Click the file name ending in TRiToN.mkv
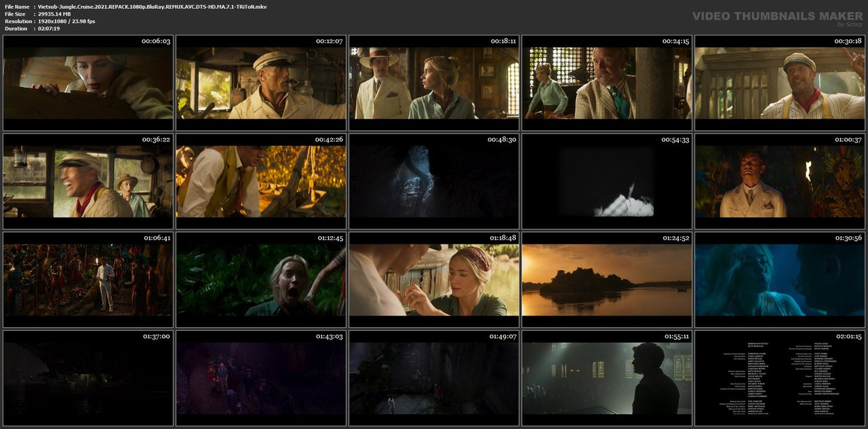Viewport: 868px width, 429px height. coord(153,6)
